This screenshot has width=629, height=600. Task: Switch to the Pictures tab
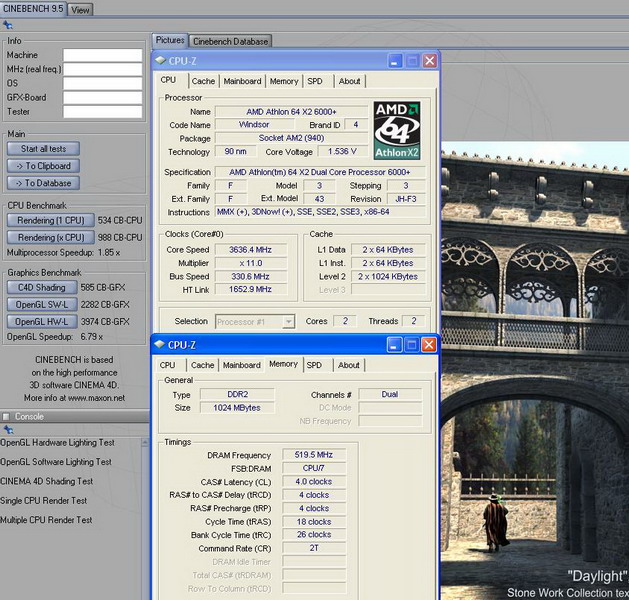pyautogui.click(x=170, y=40)
